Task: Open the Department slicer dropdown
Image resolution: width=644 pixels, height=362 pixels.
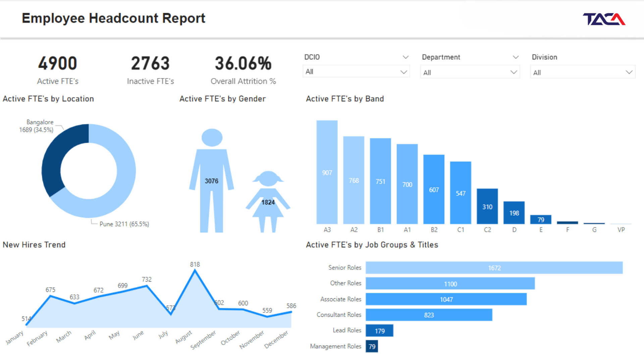Action: point(470,72)
